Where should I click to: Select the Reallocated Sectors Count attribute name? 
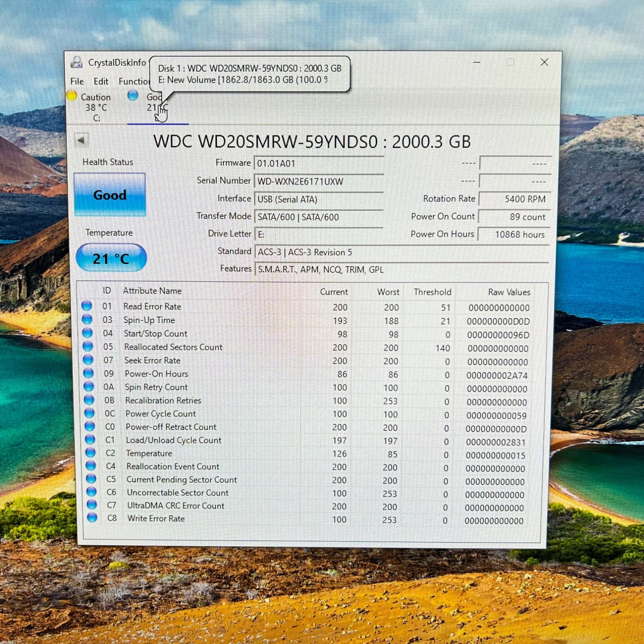pos(173,347)
